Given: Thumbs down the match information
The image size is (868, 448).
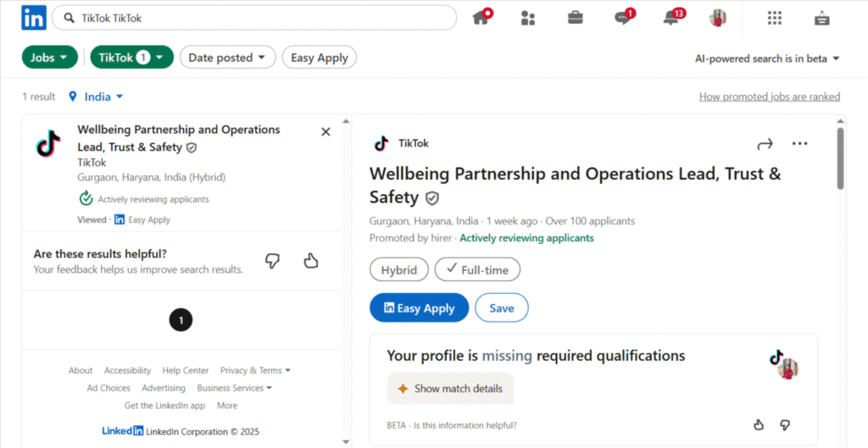Looking at the screenshot, I should [x=784, y=425].
